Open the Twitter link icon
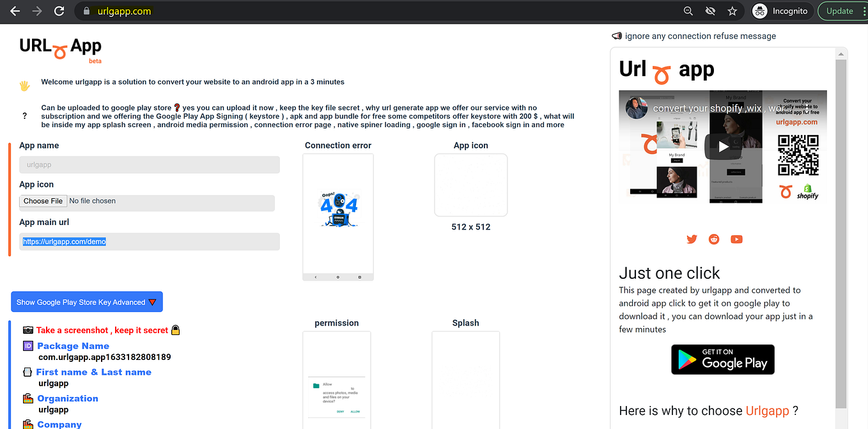Screen dimensions: 868x429 [x=692, y=239]
